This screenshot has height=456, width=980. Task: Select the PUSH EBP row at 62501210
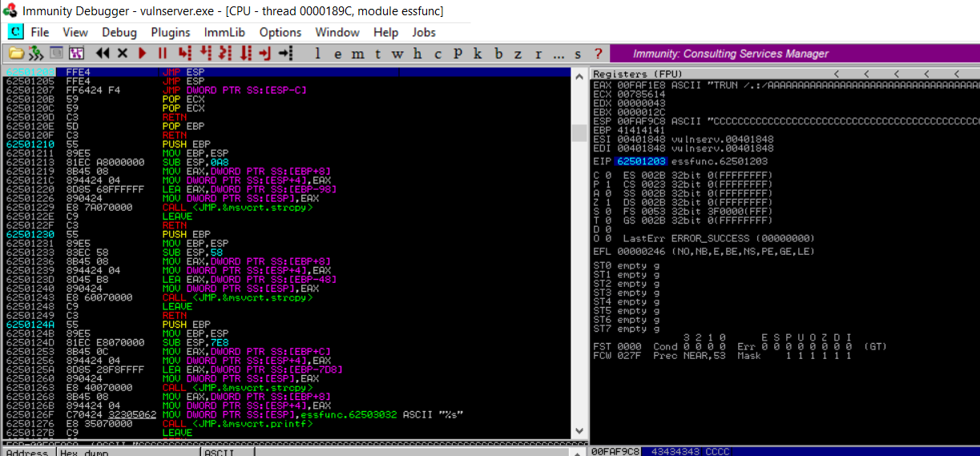[286, 143]
